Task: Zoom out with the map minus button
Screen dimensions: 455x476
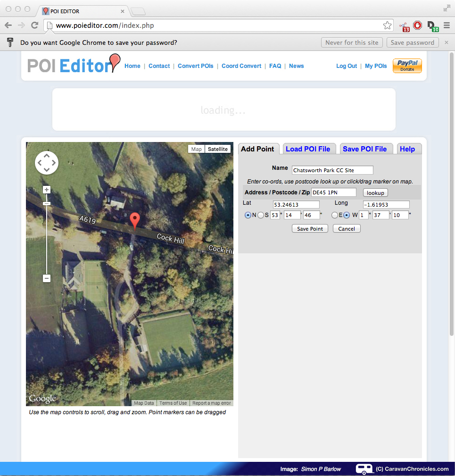Action: pyautogui.click(x=46, y=278)
